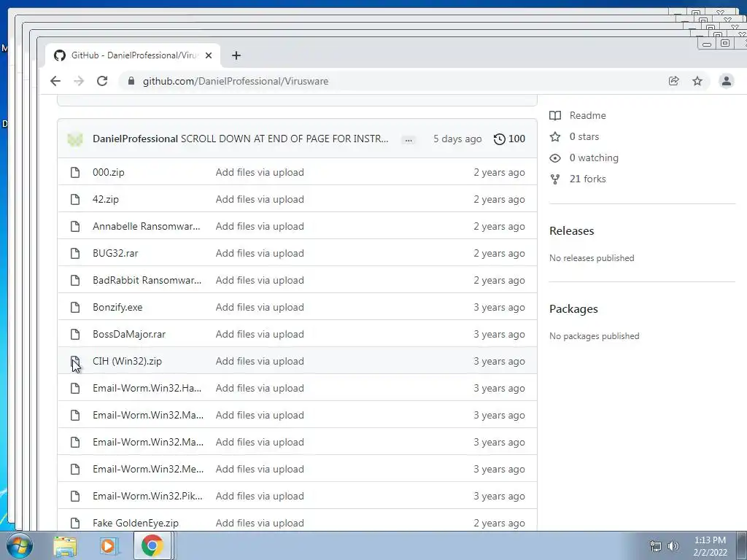The height and width of the screenshot is (560, 747).
Task: Open commit history showing 100 commits
Action: pyautogui.click(x=509, y=139)
